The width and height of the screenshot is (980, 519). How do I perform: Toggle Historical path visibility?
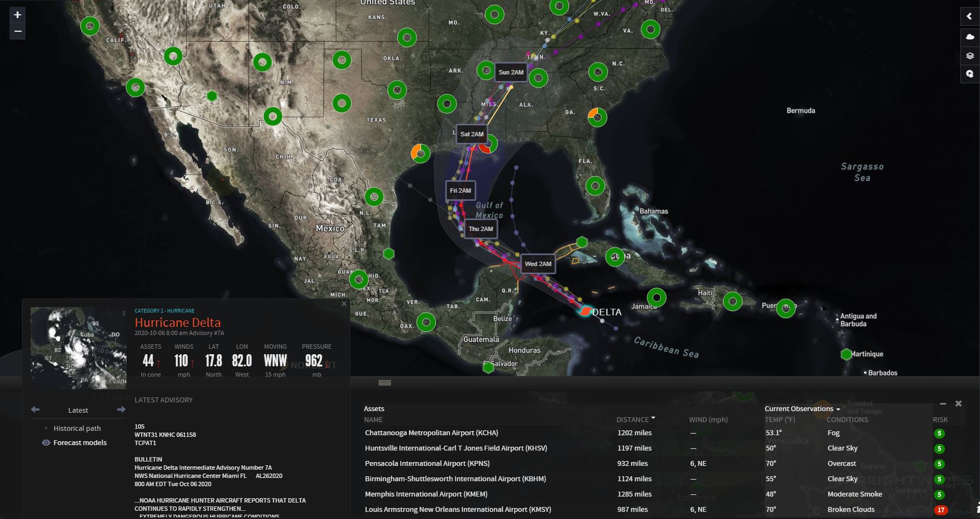[46, 429]
